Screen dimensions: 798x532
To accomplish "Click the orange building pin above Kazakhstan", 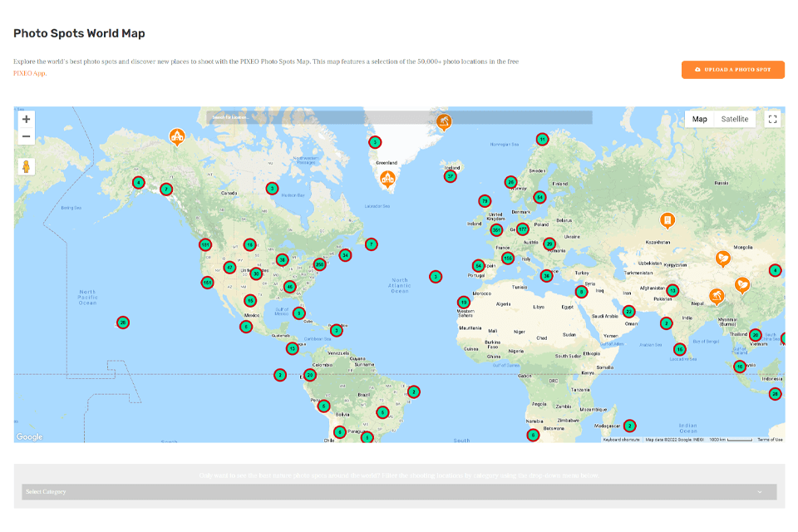I will [667, 220].
